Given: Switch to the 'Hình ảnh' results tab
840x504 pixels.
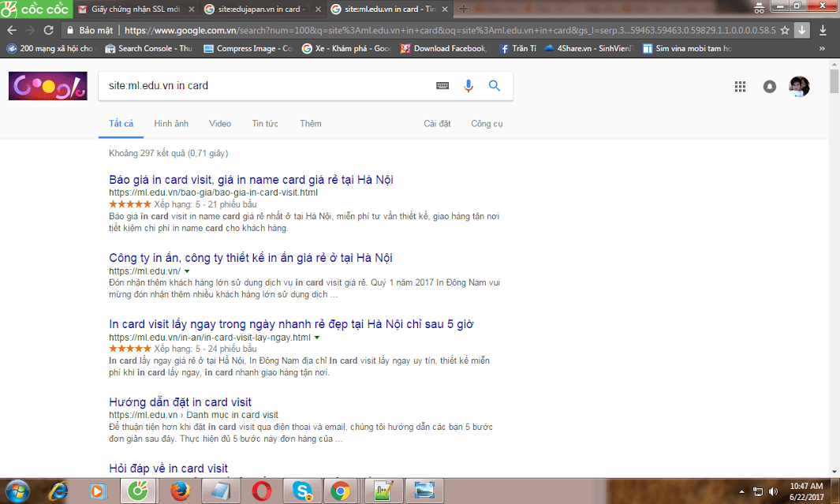Looking at the screenshot, I should tap(171, 124).
